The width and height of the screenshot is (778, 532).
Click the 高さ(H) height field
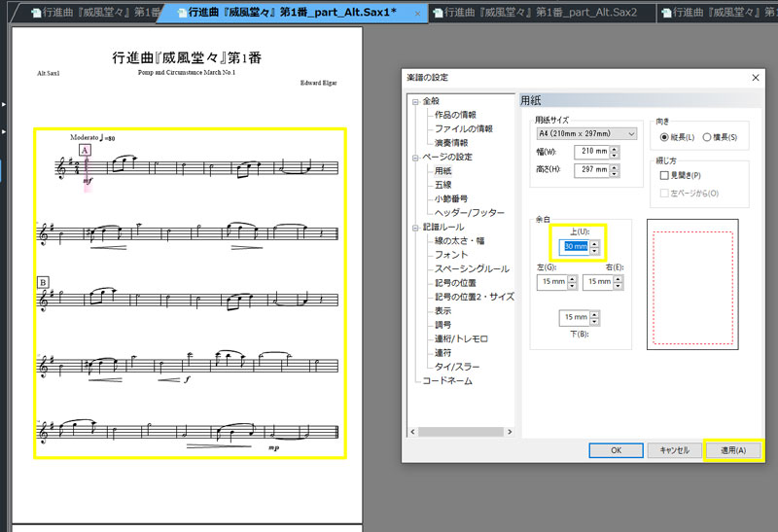point(591,170)
